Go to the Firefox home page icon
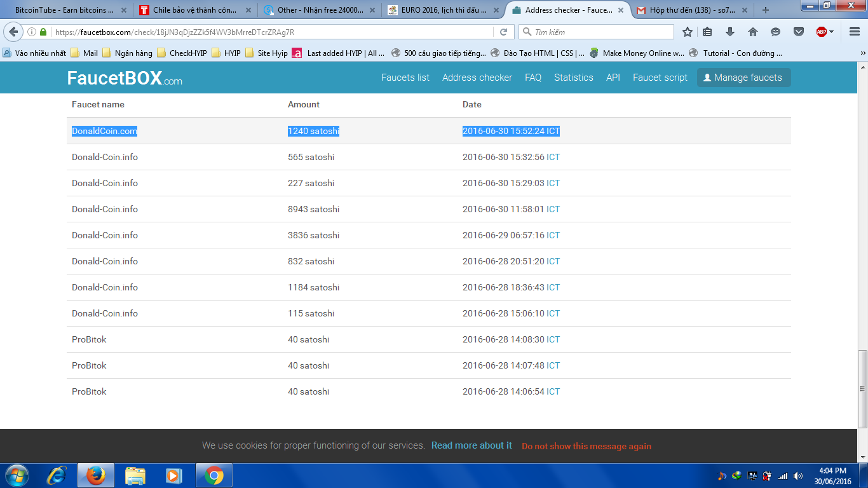The width and height of the screenshot is (868, 488). coord(753,32)
